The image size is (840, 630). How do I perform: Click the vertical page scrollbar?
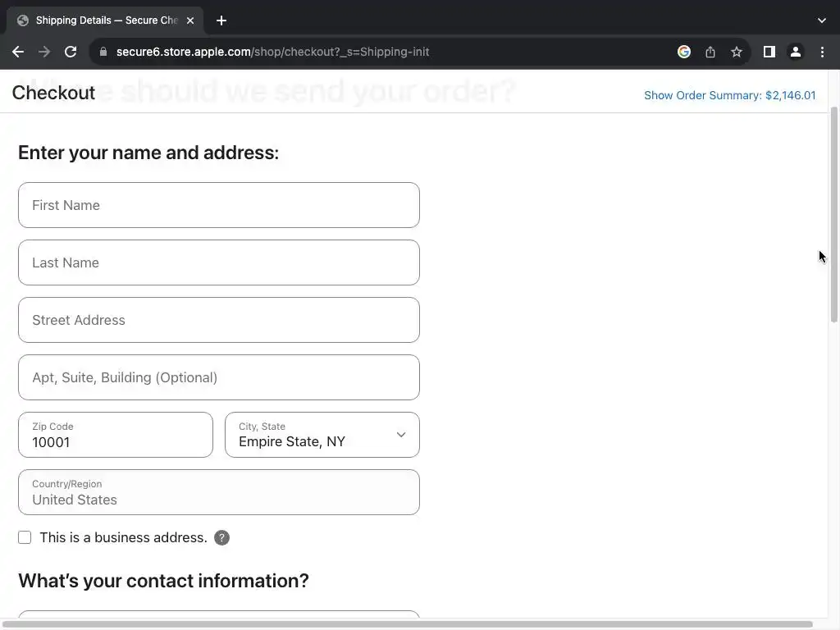[x=834, y=213]
